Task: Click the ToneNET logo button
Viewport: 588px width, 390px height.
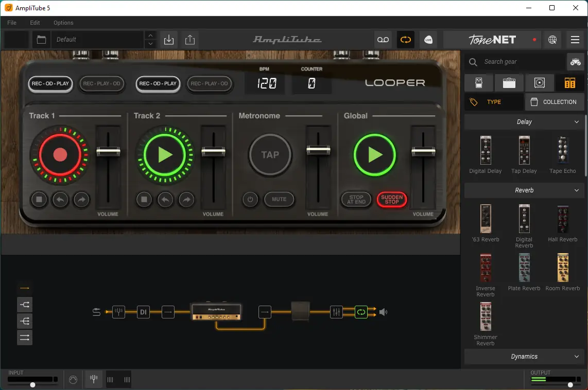Action: 492,40
